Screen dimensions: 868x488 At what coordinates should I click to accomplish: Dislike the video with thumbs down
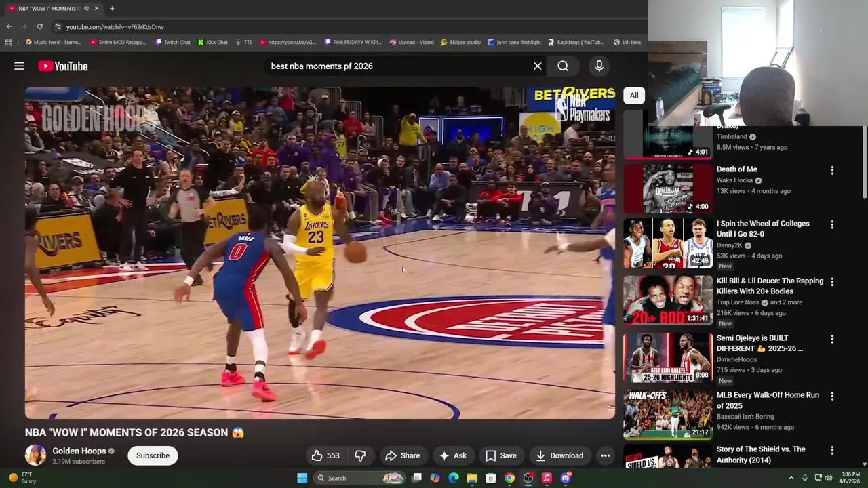360,455
